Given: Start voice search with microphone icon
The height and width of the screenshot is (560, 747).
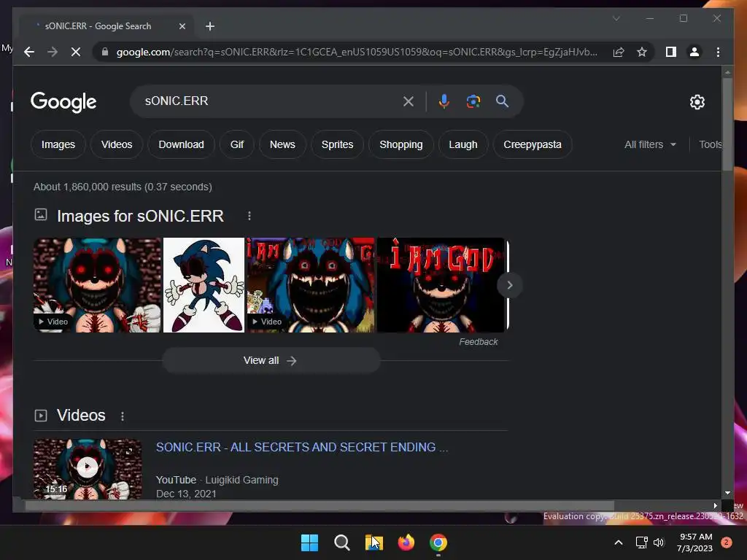Looking at the screenshot, I should click(x=444, y=101).
